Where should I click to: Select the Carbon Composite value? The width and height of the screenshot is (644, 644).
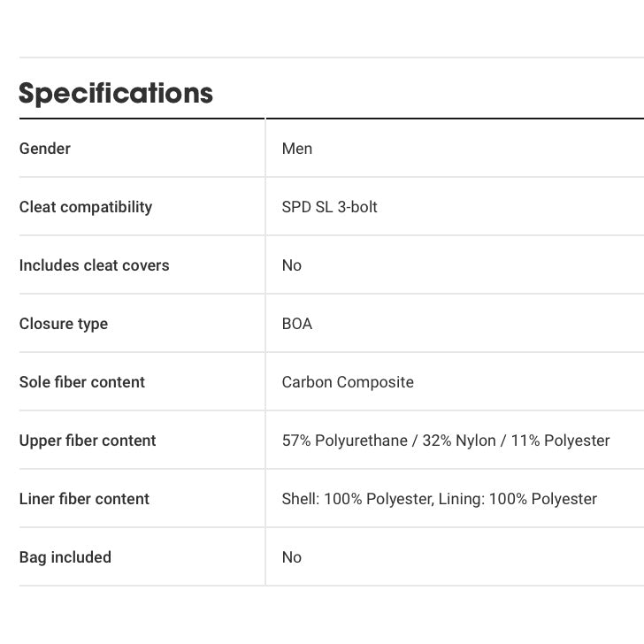pos(348,382)
